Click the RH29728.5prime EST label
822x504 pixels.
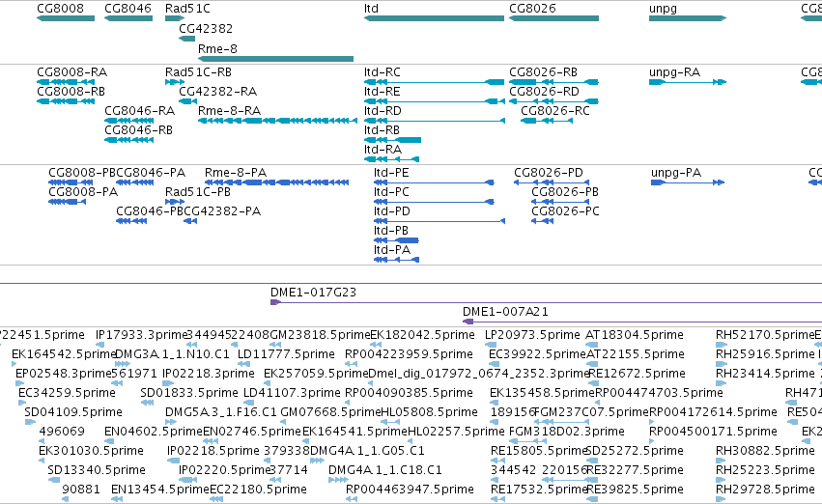(x=765, y=490)
